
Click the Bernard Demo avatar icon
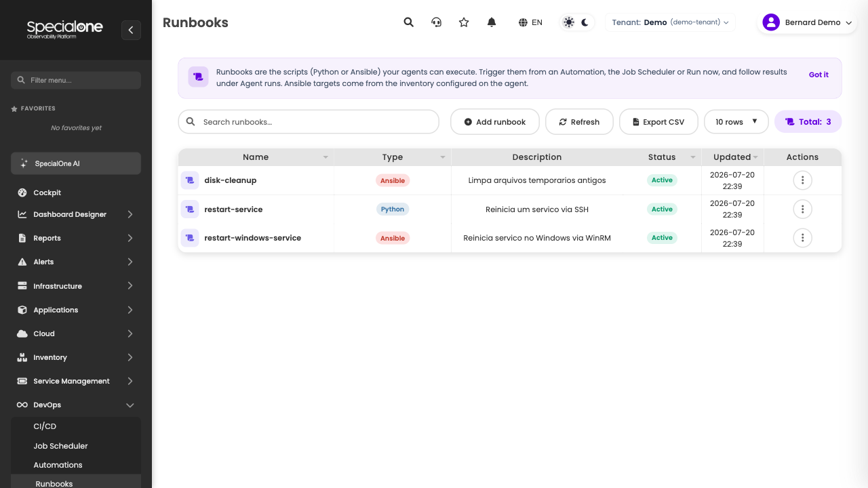click(x=771, y=22)
